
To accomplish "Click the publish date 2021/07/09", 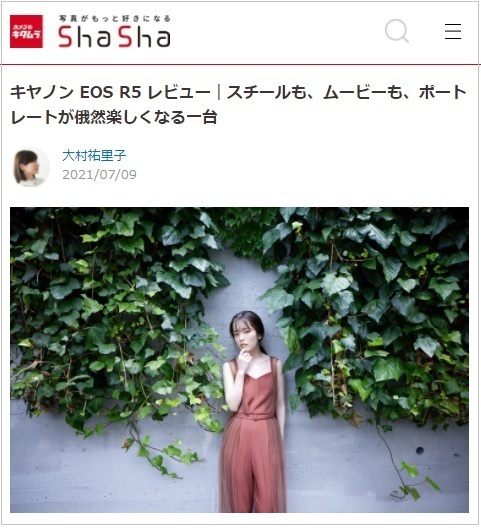I will pyautogui.click(x=99, y=174).
